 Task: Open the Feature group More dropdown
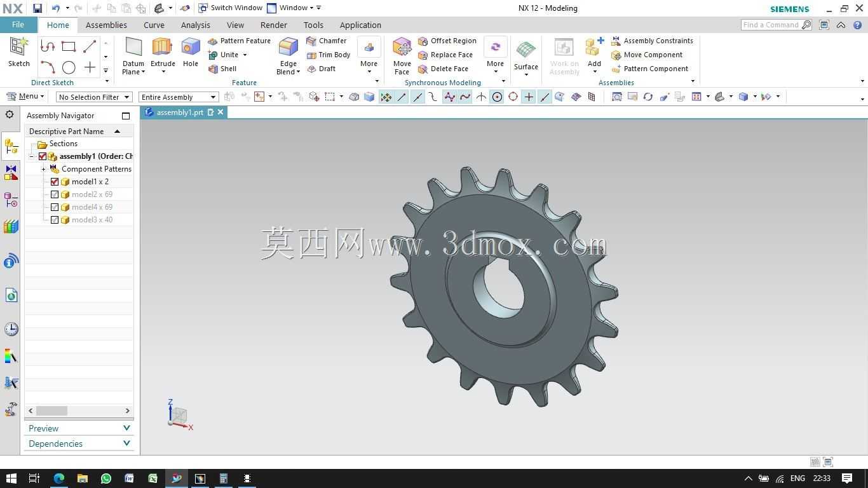coord(369,55)
